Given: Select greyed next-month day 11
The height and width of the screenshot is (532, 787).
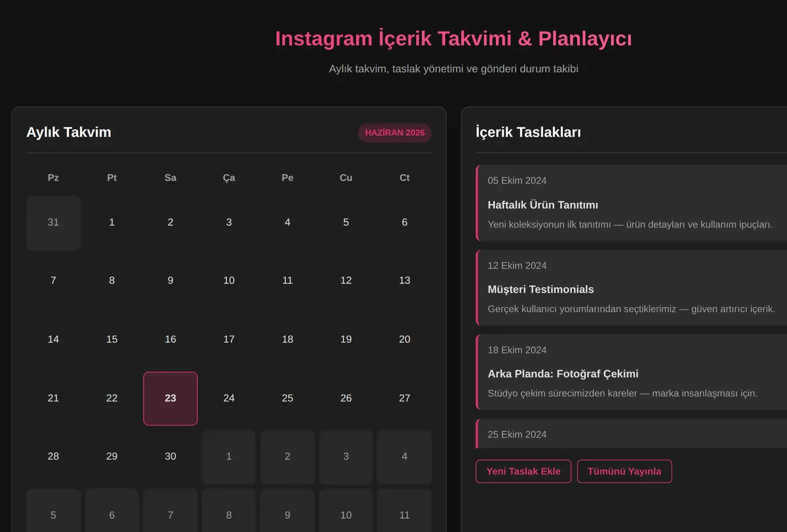Looking at the screenshot, I should click(405, 510).
